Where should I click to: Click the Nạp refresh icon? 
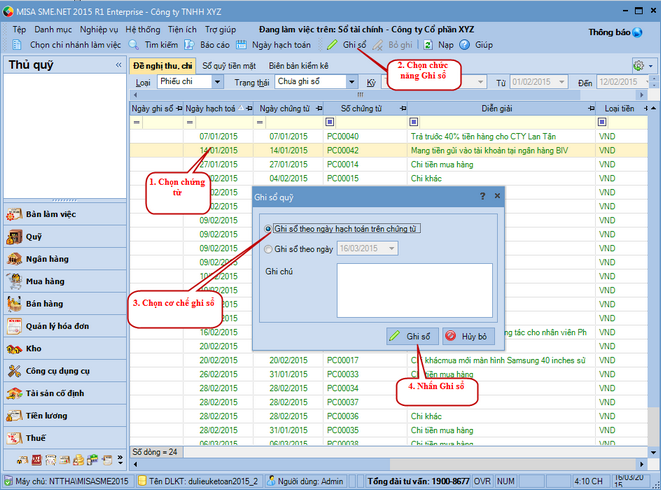(x=428, y=45)
